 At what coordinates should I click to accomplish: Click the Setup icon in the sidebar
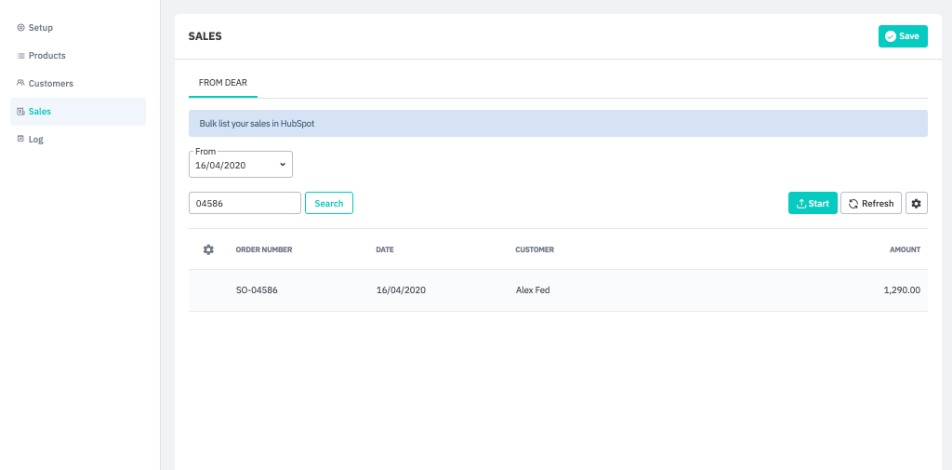pos(21,27)
